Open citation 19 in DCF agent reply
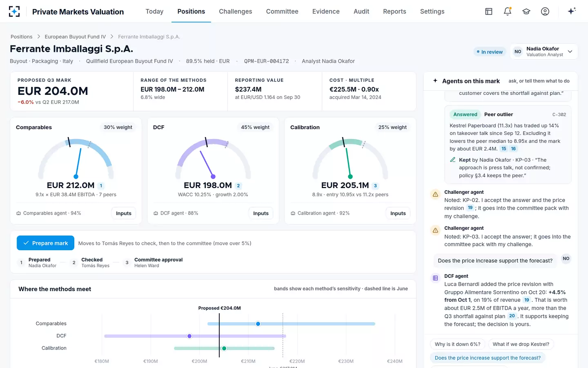 527,300
